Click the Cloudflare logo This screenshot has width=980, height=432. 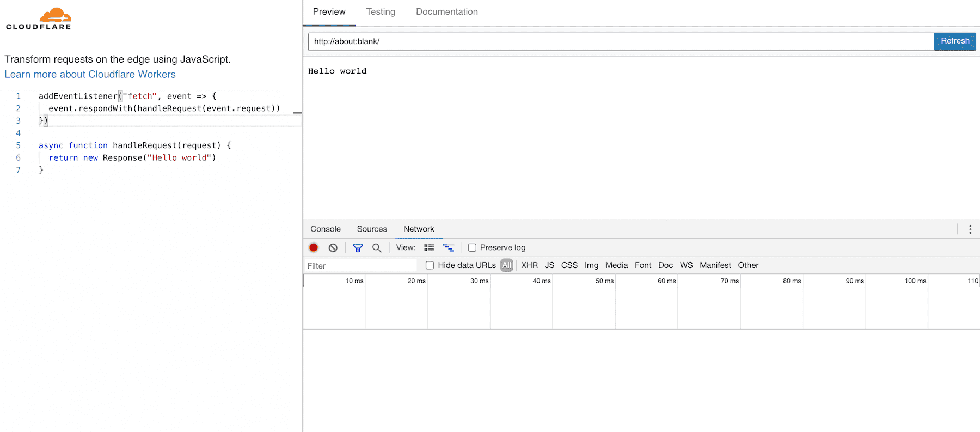point(39,19)
